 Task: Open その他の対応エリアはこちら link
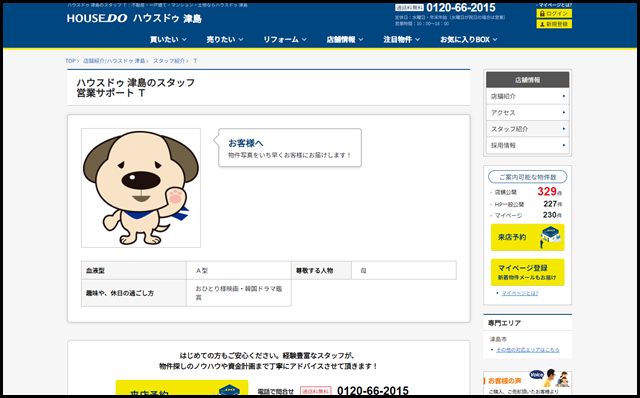tap(528, 350)
